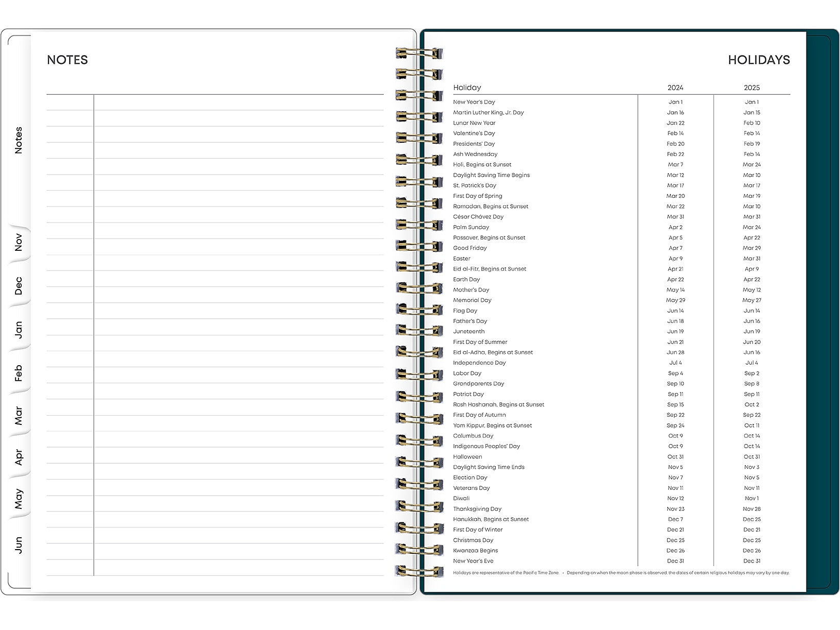Click the top spiral binding ring
Screen dimensions: 840x630
coord(419,53)
